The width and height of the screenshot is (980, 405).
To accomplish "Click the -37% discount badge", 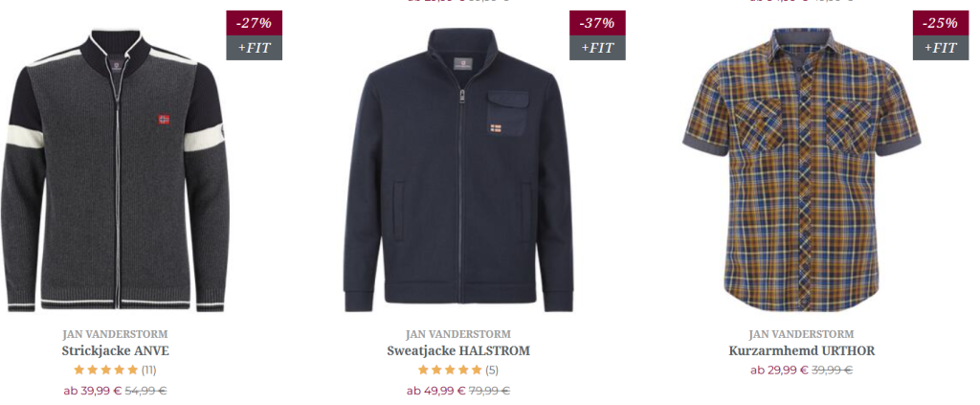I will click(597, 23).
